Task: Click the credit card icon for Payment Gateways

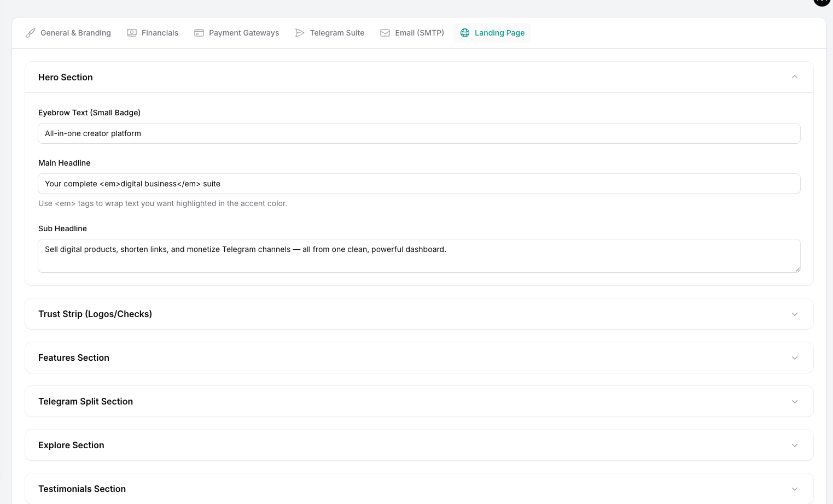Action: [199, 33]
